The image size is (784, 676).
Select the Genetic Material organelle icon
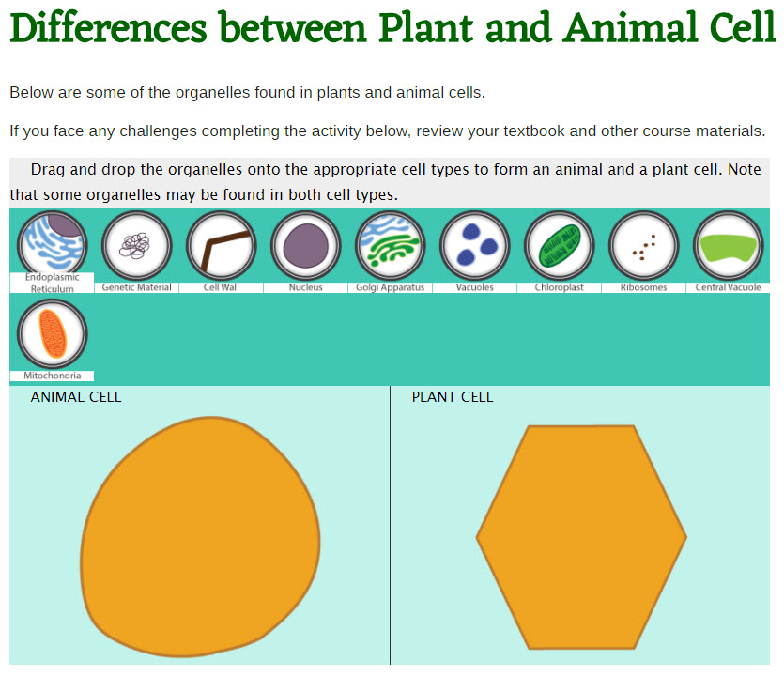tap(137, 245)
